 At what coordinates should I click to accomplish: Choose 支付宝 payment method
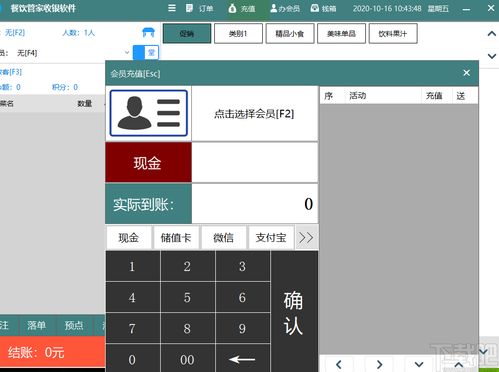(271, 238)
